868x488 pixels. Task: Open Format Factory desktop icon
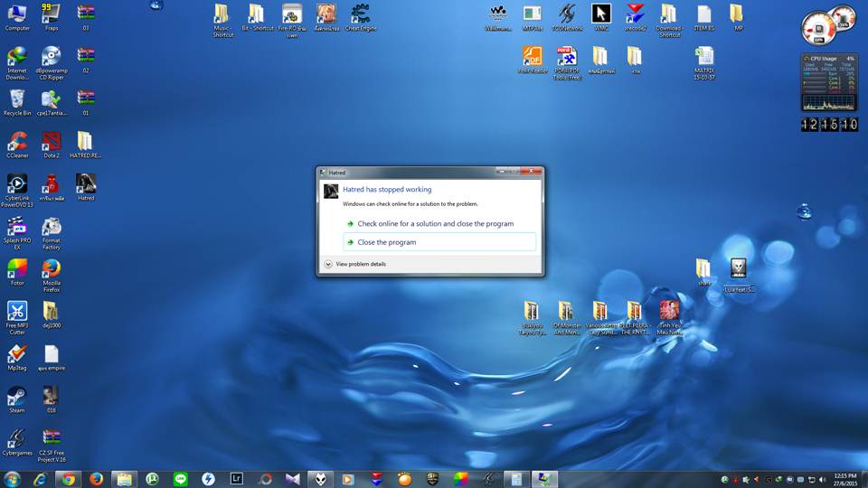coord(52,233)
